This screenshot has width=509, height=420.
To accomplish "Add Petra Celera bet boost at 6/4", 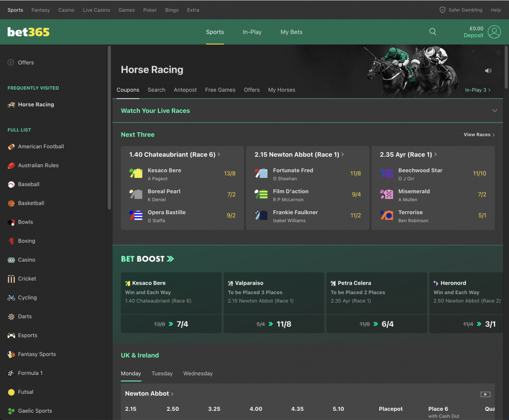I will click(x=377, y=324).
